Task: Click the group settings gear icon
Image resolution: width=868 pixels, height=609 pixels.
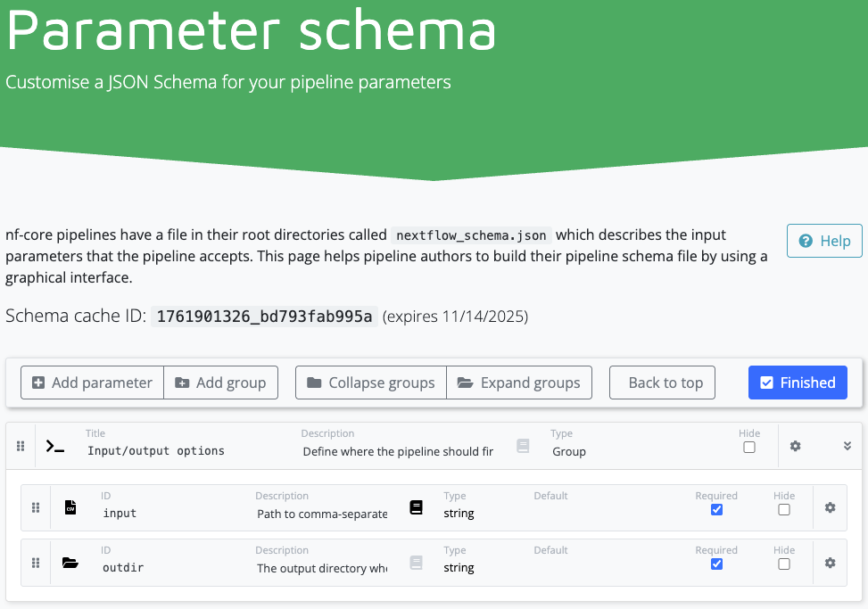Action: 795,446
